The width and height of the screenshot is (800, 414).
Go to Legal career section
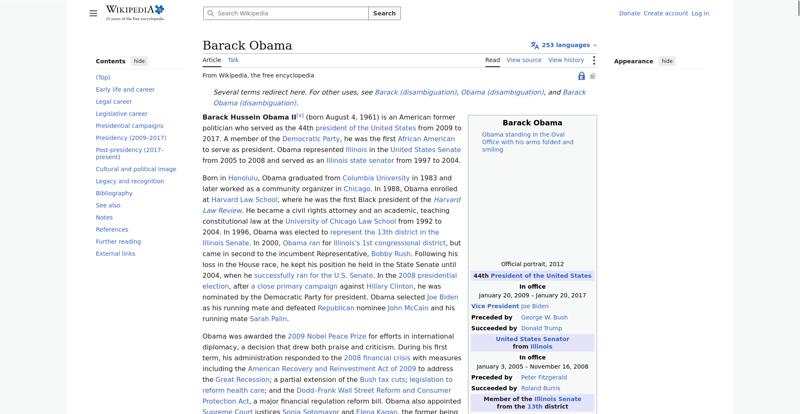click(x=113, y=102)
